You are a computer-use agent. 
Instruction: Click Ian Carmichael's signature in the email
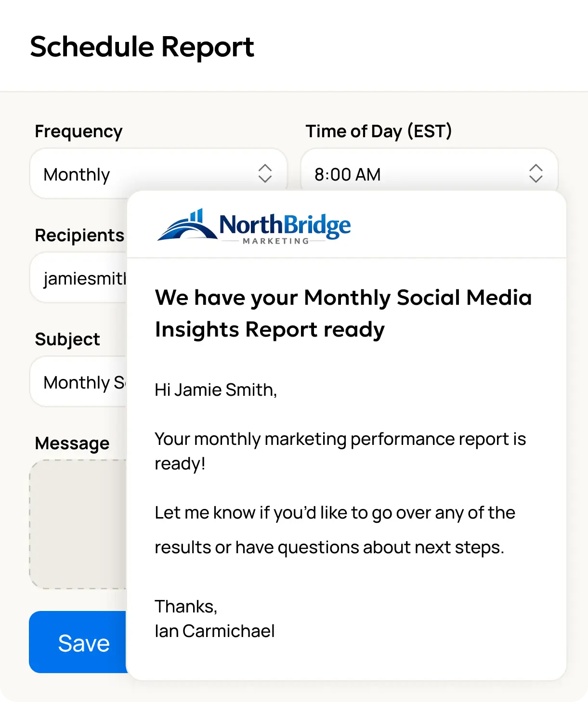click(214, 631)
